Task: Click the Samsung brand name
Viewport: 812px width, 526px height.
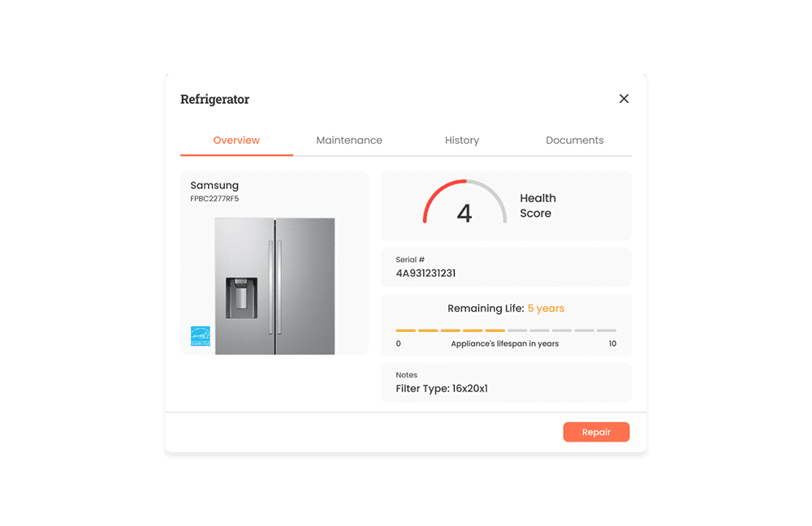Action: click(214, 185)
